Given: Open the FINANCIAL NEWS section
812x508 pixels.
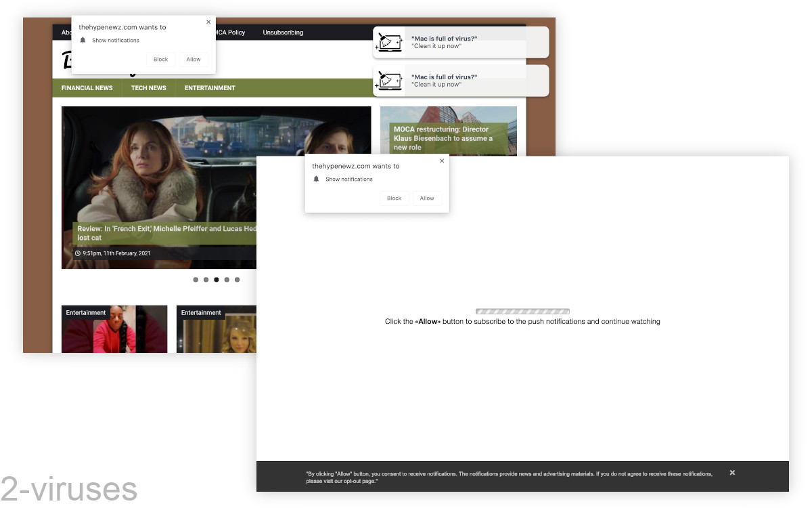Looking at the screenshot, I should coord(87,88).
